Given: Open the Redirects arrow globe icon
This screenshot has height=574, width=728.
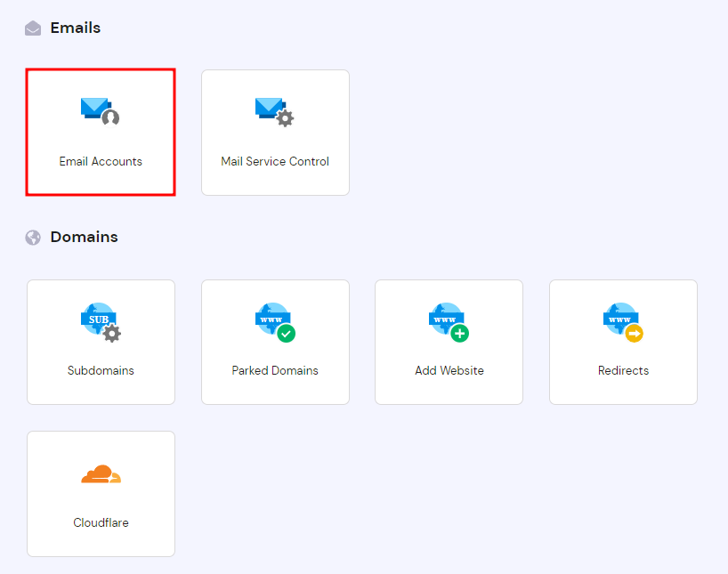Looking at the screenshot, I should point(623,323).
